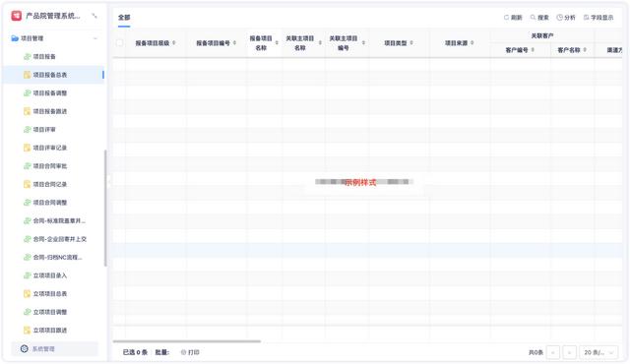Go to the next page

(x=569, y=352)
